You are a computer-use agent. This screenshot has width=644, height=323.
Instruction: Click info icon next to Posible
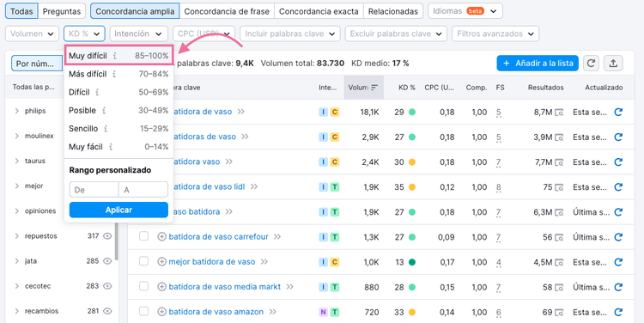(x=104, y=111)
